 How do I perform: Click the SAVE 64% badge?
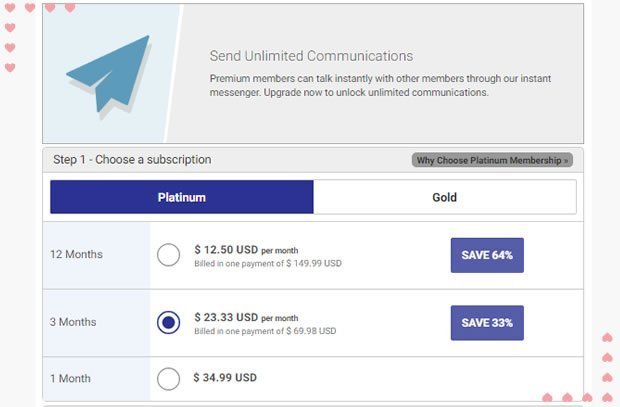pos(487,255)
